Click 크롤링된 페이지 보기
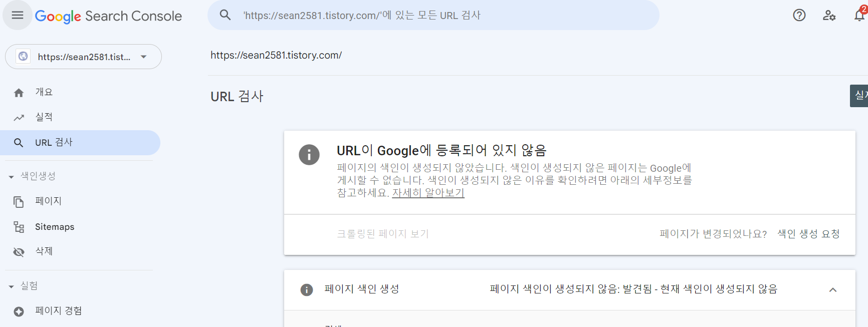The height and width of the screenshot is (327, 868). pyautogui.click(x=382, y=234)
